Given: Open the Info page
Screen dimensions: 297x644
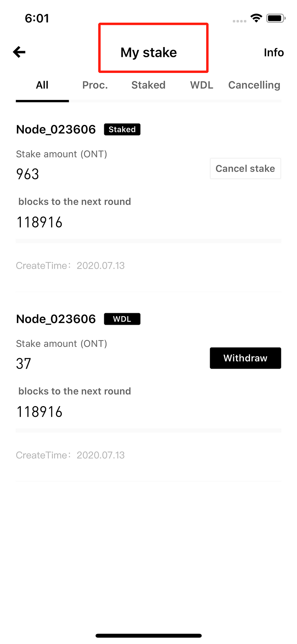Looking at the screenshot, I should [274, 53].
